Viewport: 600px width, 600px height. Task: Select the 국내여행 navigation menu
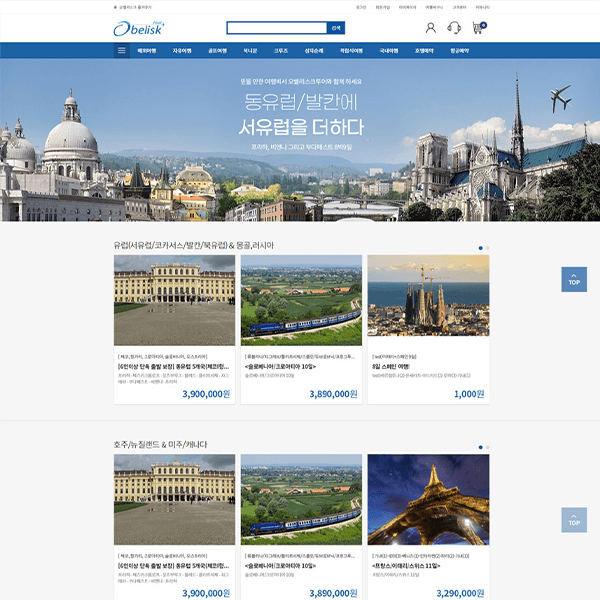389,51
